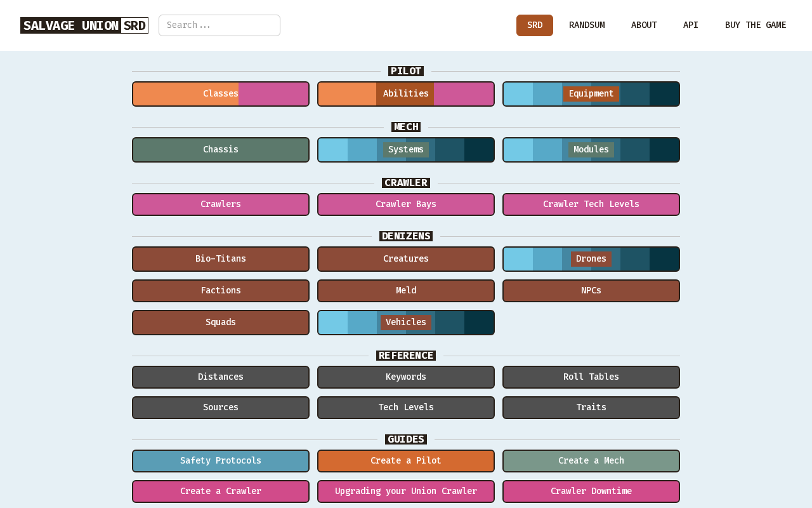This screenshot has width=812, height=508.
Task: View the Sources reference
Action: click(x=221, y=408)
